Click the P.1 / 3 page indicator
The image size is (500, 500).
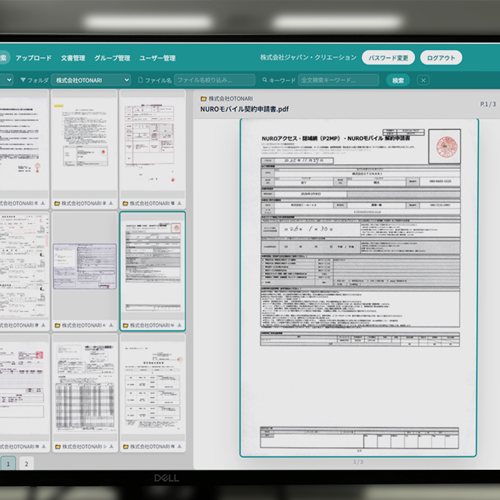[488, 104]
